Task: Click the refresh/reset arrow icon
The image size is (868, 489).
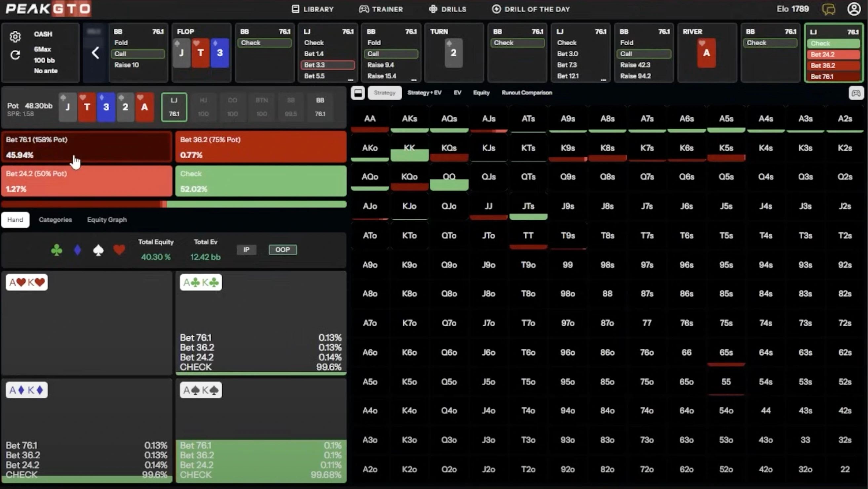Action: [x=15, y=55]
